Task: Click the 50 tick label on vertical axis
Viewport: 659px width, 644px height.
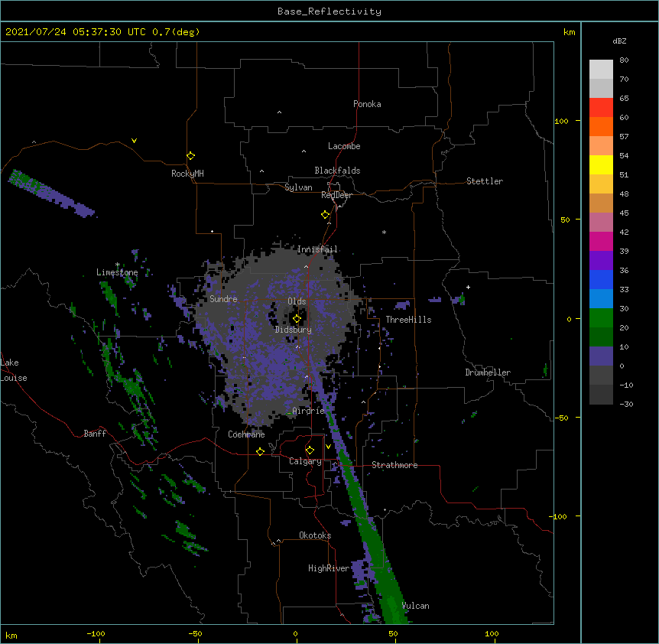Action: [x=565, y=220]
